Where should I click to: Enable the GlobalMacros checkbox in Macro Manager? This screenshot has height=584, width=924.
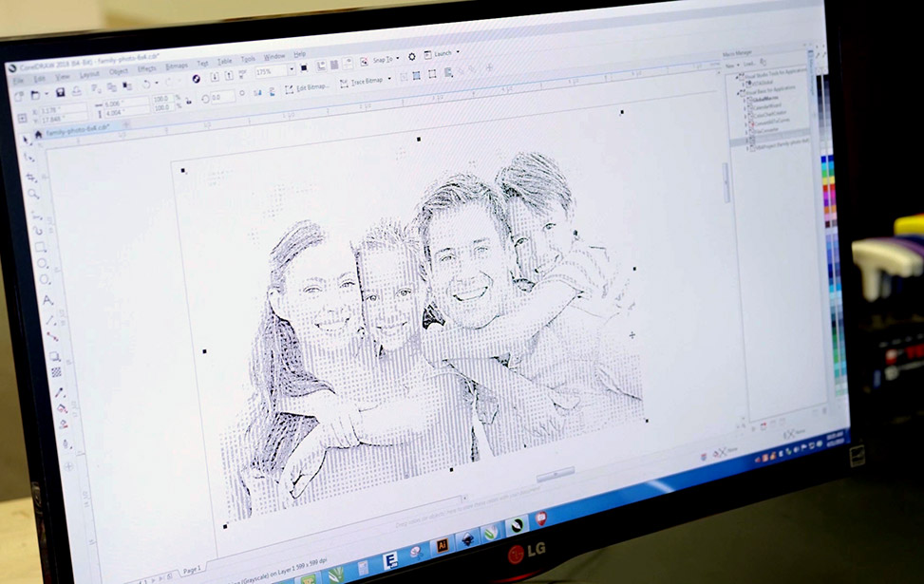750,98
